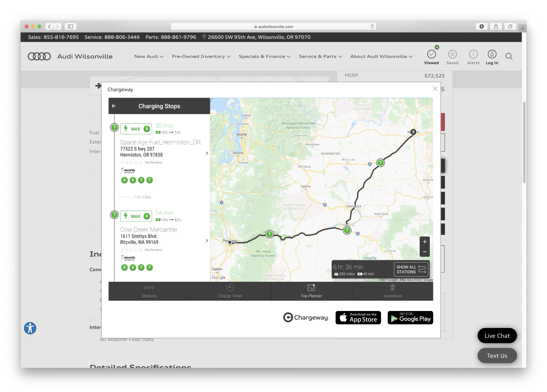Open the Incentives tab
Viewport: 547px width, 392px height.
(392, 291)
